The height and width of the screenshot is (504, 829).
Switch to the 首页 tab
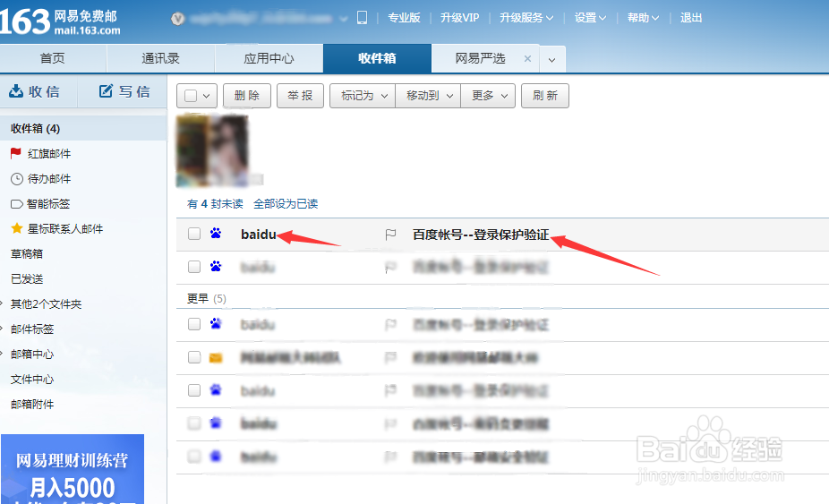click(x=53, y=59)
